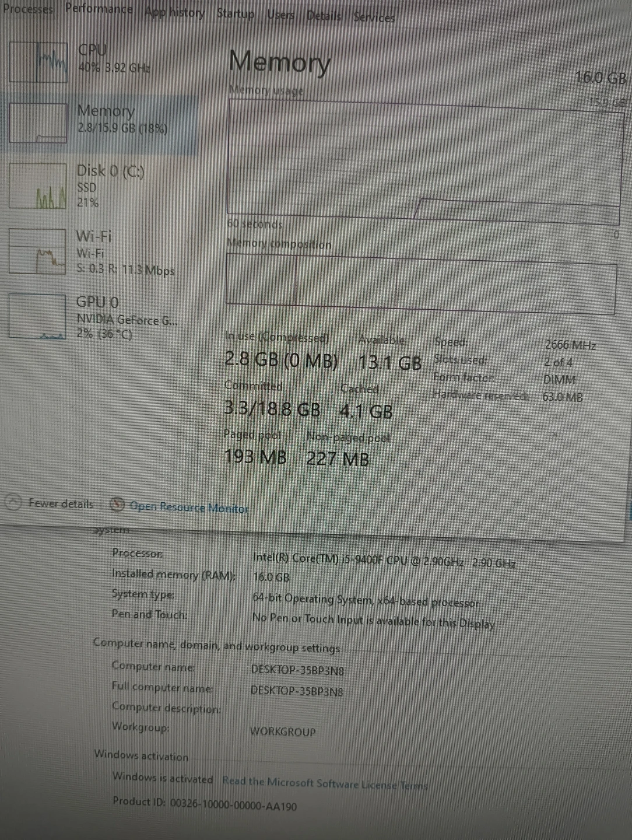Open the Users tab
Screen dimensions: 632x840
280,15
